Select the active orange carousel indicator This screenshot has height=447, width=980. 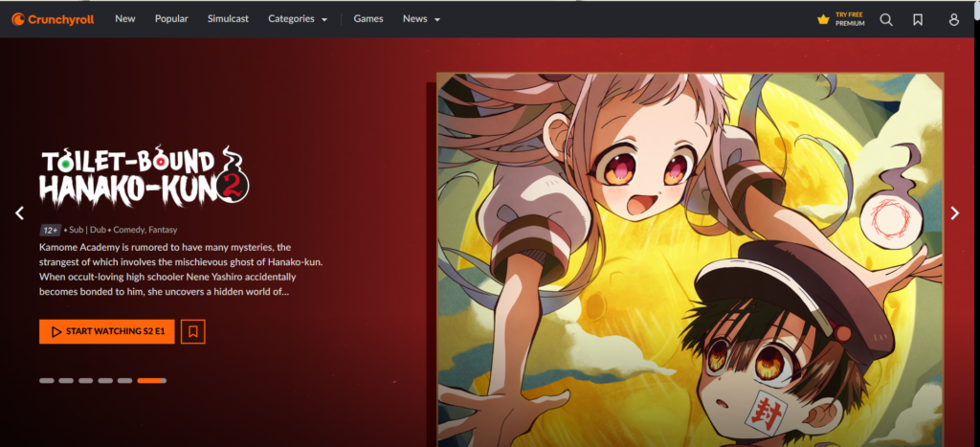pyautogui.click(x=152, y=380)
